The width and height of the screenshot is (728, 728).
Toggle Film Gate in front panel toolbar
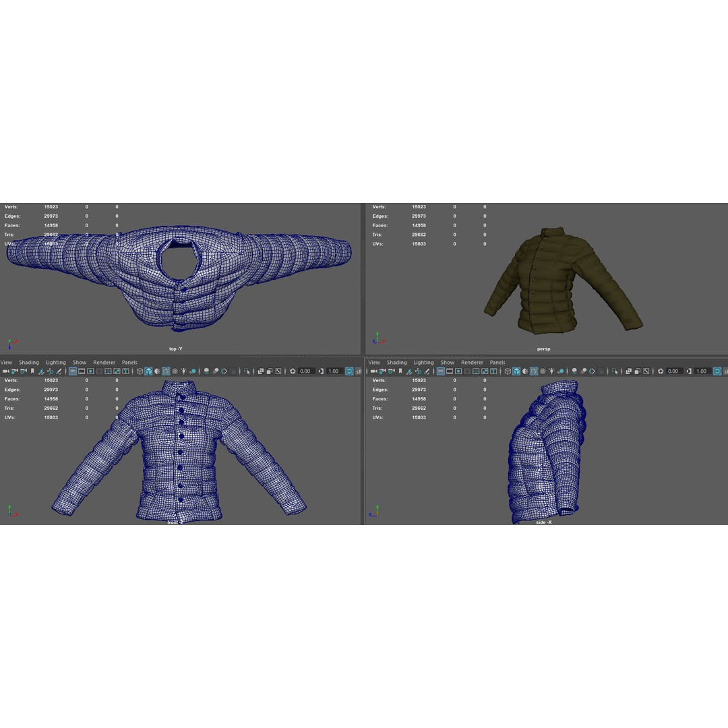pos(82,371)
